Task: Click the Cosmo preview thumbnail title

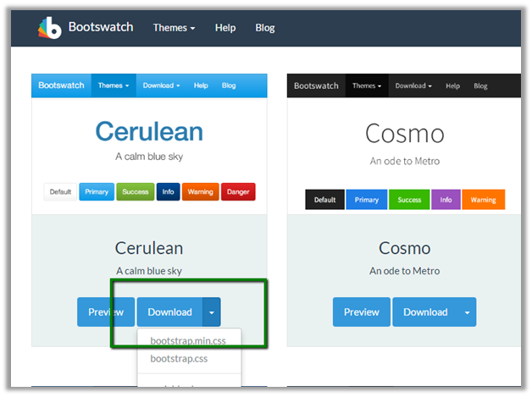Action: coord(405,134)
